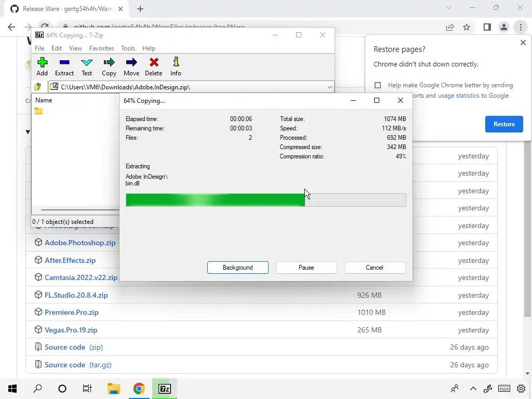Click the up-one-level folder icon in 7-Zip
Screen dimensions: 532x399
pyautogui.click(x=38, y=87)
